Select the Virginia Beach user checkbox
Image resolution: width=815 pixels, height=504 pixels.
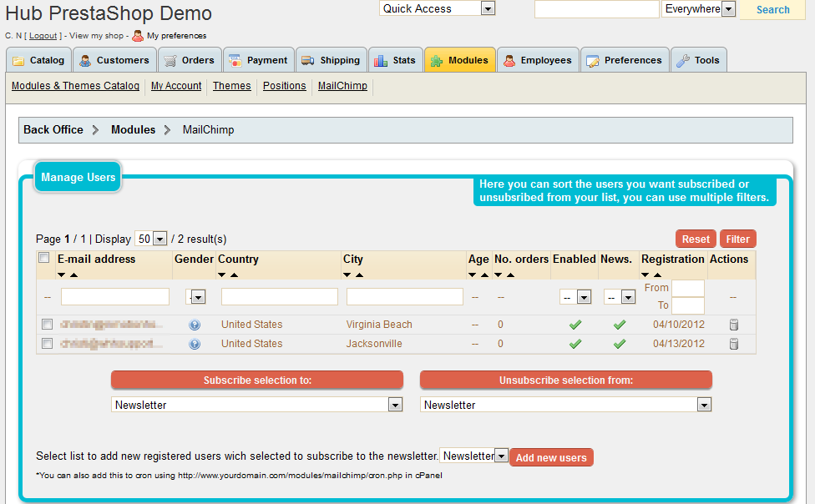pyautogui.click(x=48, y=325)
